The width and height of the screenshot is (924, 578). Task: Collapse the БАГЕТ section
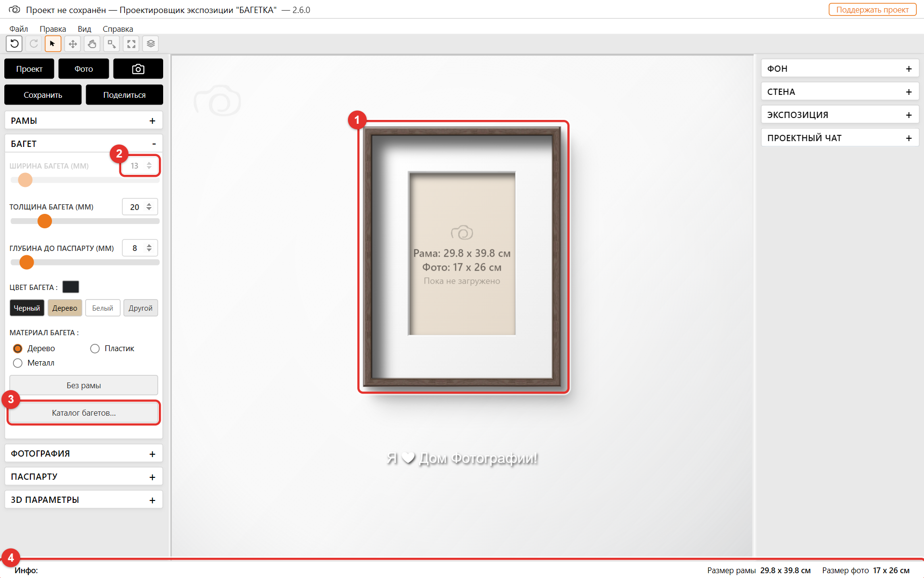point(84,144)
